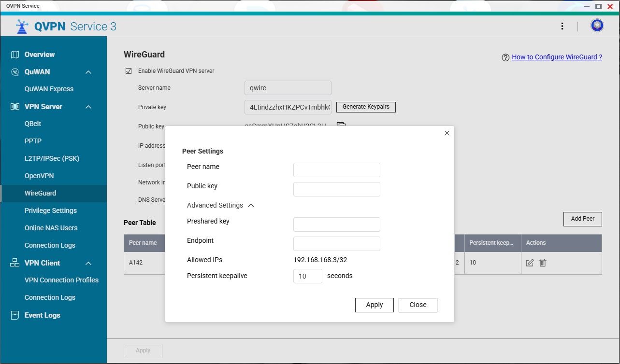Collapse the VPN Server sidebar group
The height and width of the screenshot is (364, 620).
(88, 107)
